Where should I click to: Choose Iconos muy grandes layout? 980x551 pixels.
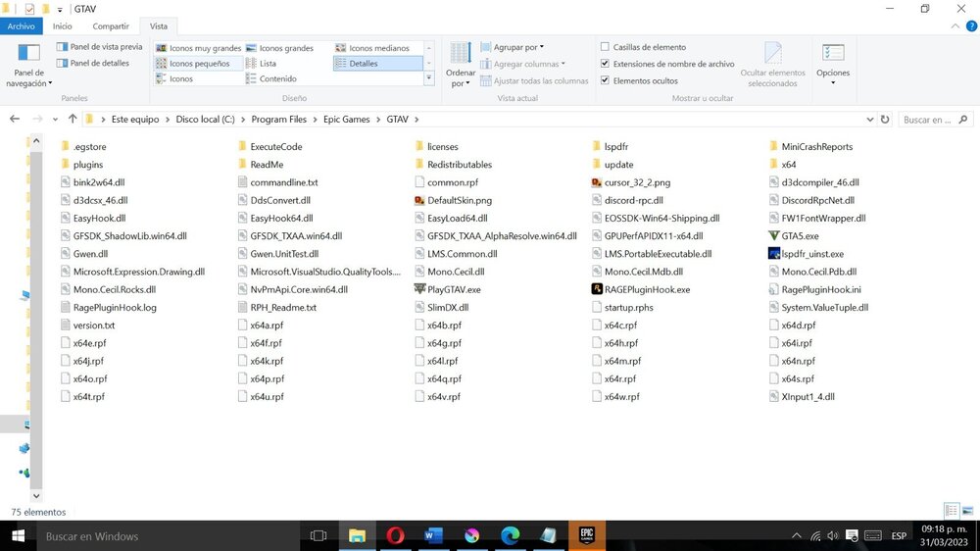point(198,48)
